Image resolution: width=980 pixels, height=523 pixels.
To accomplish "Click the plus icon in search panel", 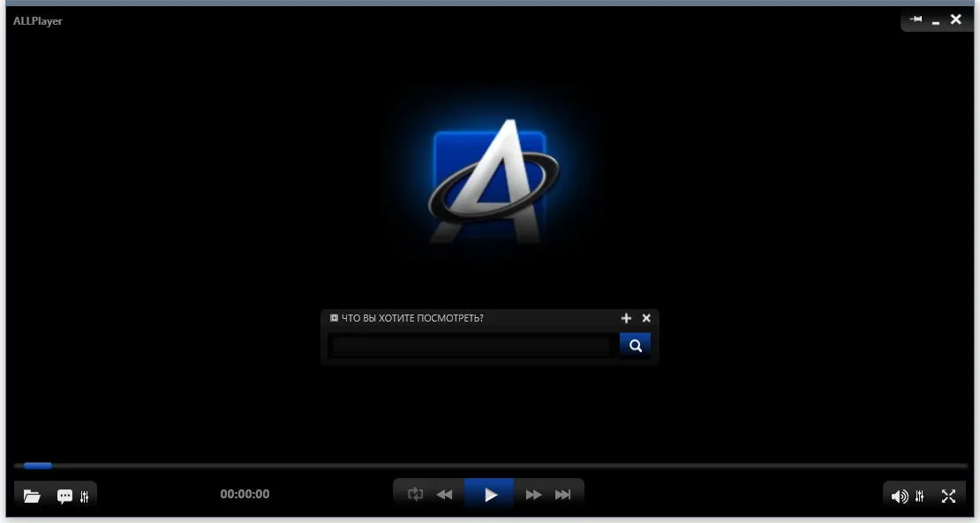I will click(x=626, y=318).
